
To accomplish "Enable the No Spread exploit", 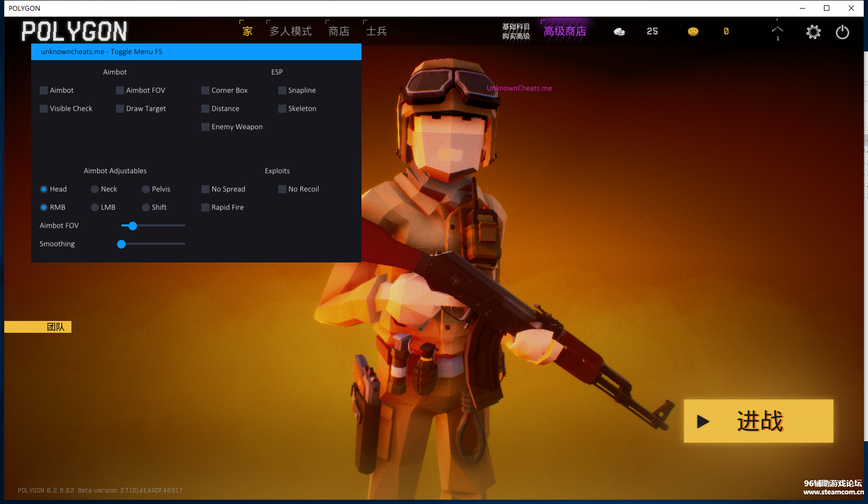I will point(205,189).
